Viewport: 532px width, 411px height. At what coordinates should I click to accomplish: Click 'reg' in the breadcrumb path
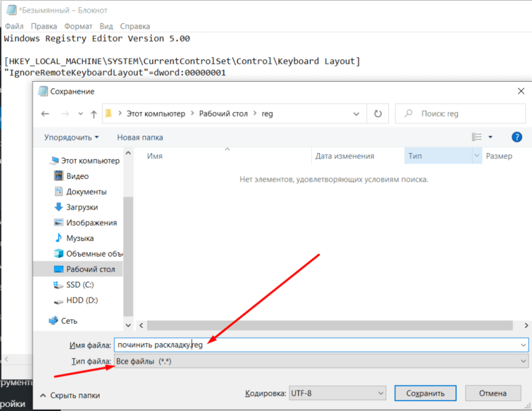(x=267, y=114)
